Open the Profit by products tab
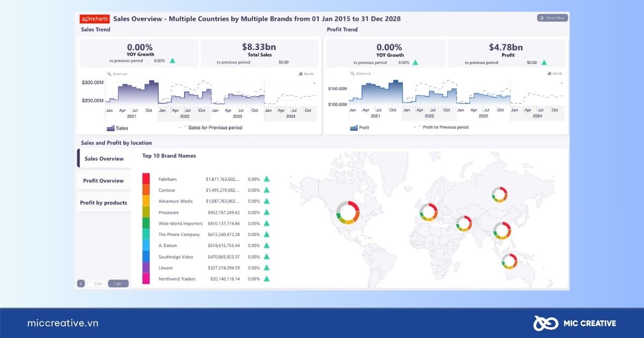The image size is (644, 338). [104, 203]
